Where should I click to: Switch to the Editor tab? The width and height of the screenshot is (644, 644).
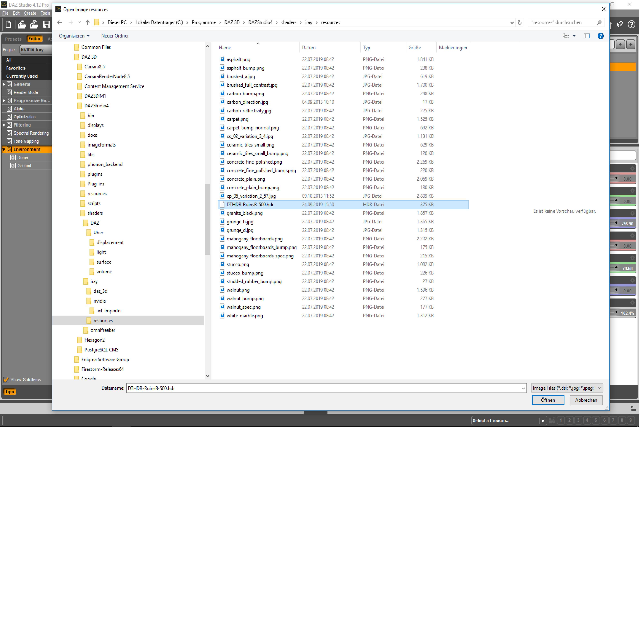pyautogui.click(x=34, y=39)
